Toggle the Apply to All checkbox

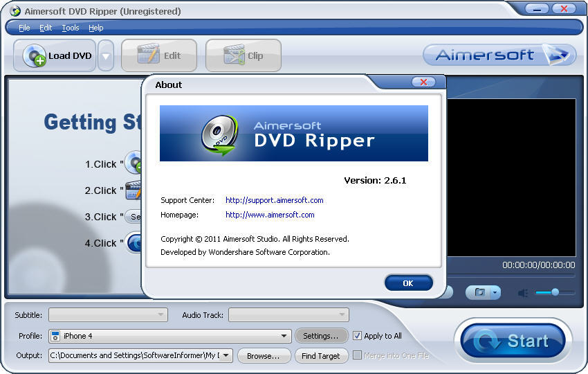(x=358, y=336)
